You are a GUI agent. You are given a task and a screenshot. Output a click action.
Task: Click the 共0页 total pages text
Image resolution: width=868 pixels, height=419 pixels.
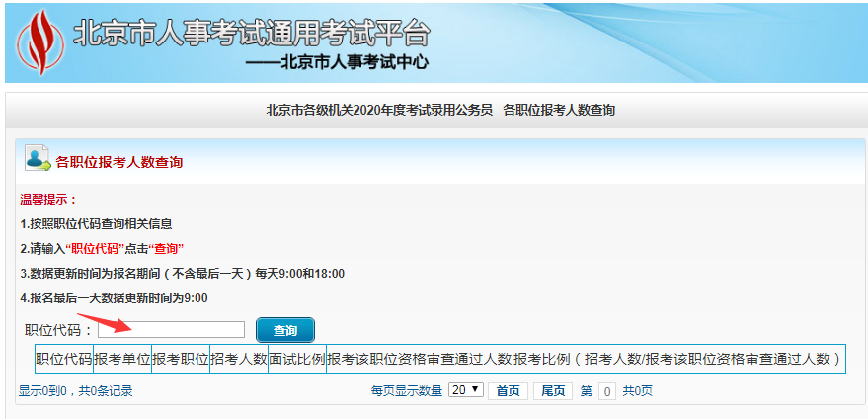point(638,391)
